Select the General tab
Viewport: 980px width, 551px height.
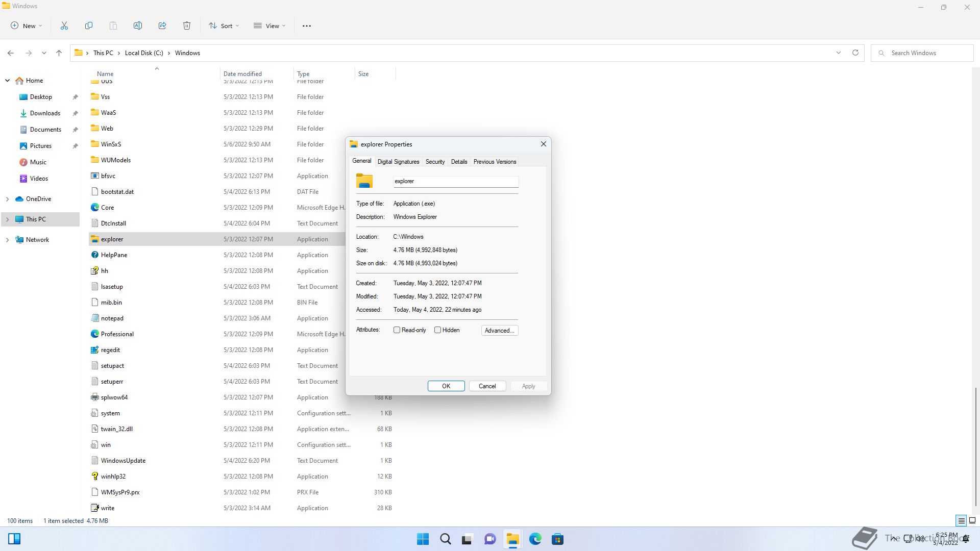362,161
